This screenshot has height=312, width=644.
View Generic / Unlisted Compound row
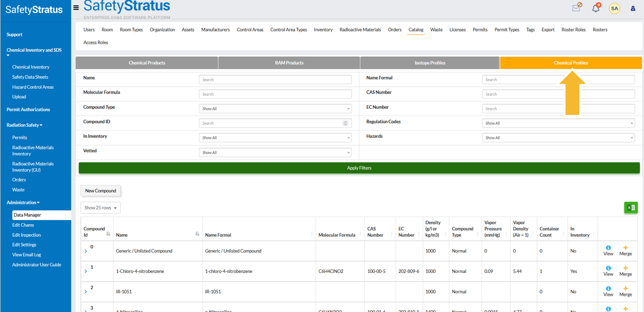click(x=608, y=251)
